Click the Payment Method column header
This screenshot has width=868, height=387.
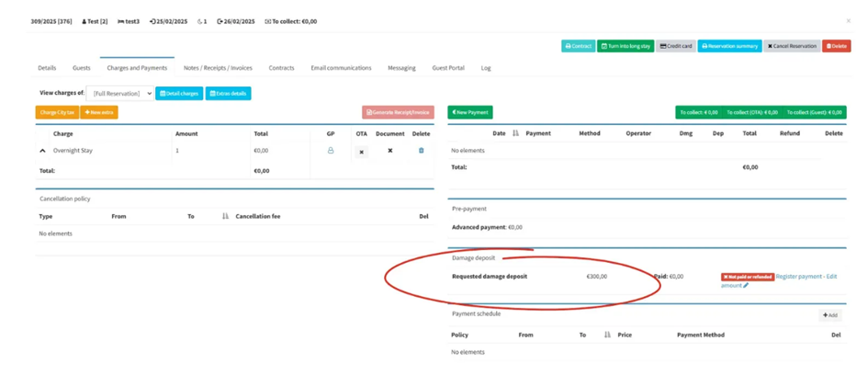[x=700, y=335]
